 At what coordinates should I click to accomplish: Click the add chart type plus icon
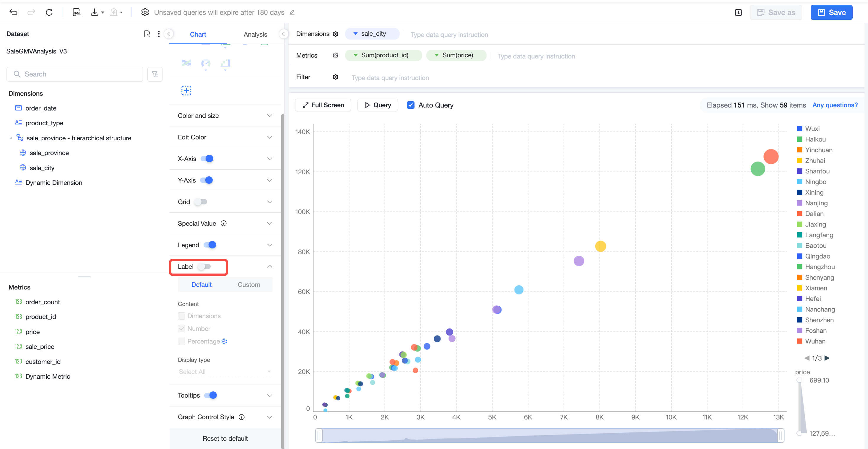coord(186,91)
